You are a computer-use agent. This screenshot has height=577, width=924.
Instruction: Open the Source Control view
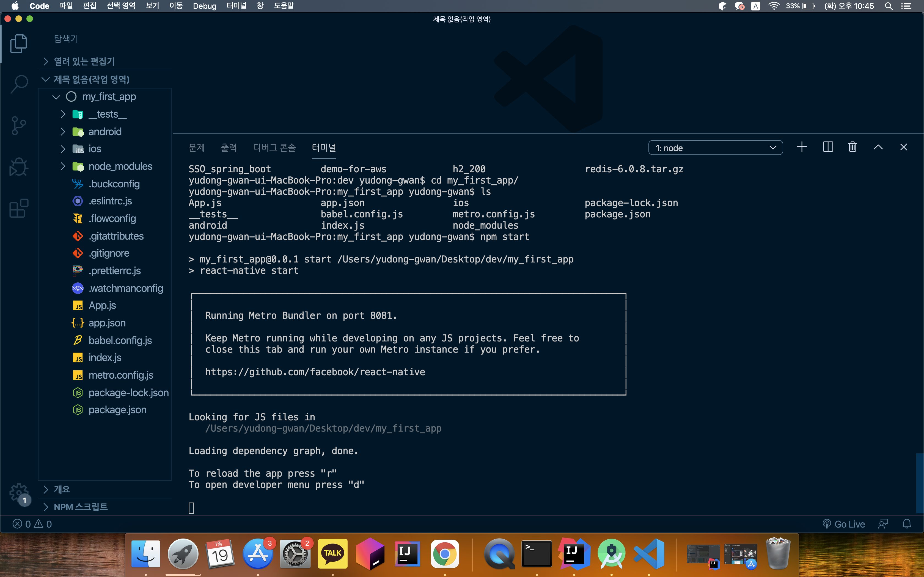point(19,126)
